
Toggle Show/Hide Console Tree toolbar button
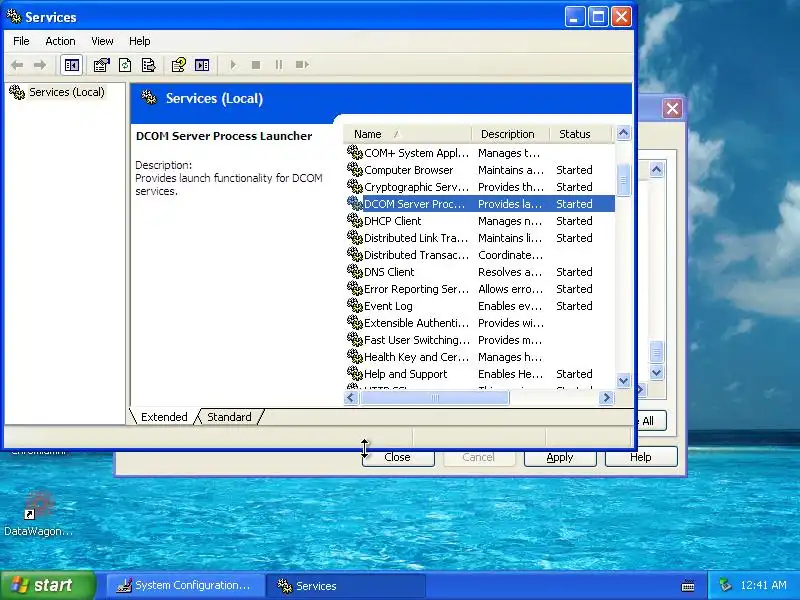point(71,65)
